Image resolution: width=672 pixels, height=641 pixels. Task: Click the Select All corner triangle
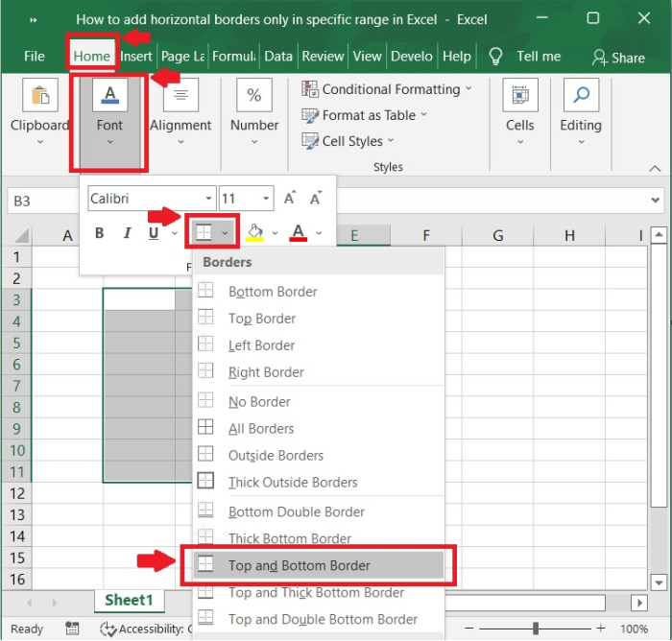[x=21, y=236]
